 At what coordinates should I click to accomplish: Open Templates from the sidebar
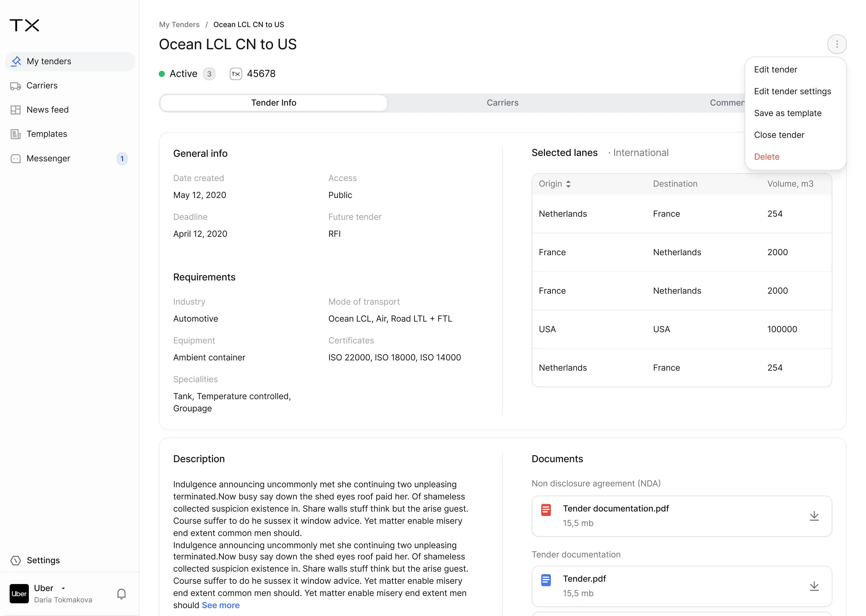pyautogui.click(x=47, y=134)
